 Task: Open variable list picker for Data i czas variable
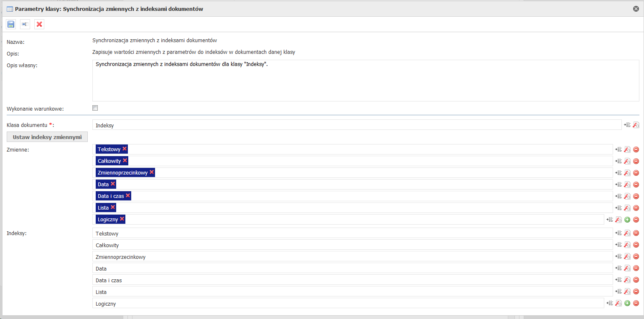pyautogui.click(x=618, y=196)
